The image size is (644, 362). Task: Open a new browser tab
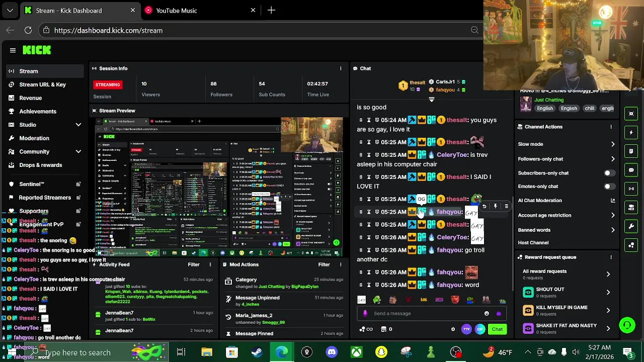point(271,10)
